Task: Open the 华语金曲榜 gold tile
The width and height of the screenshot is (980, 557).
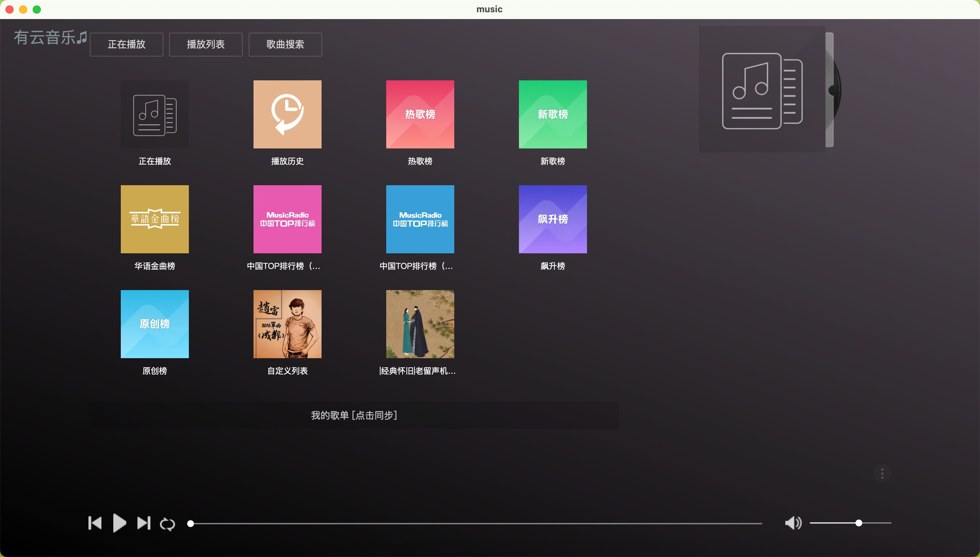Action: [x=155, y=219]
